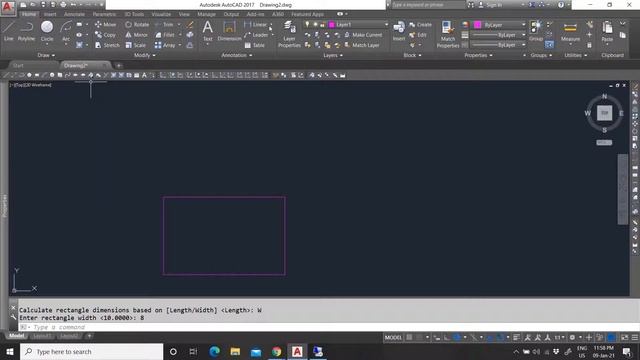
Task: Expand the Utilities panel
Action: pos(576,55)
